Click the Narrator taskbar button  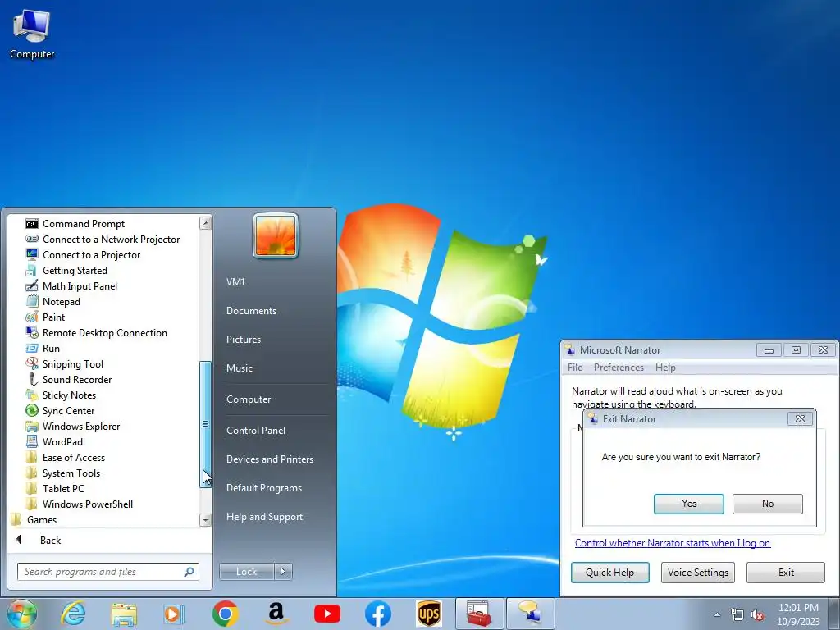pos(531,614)
